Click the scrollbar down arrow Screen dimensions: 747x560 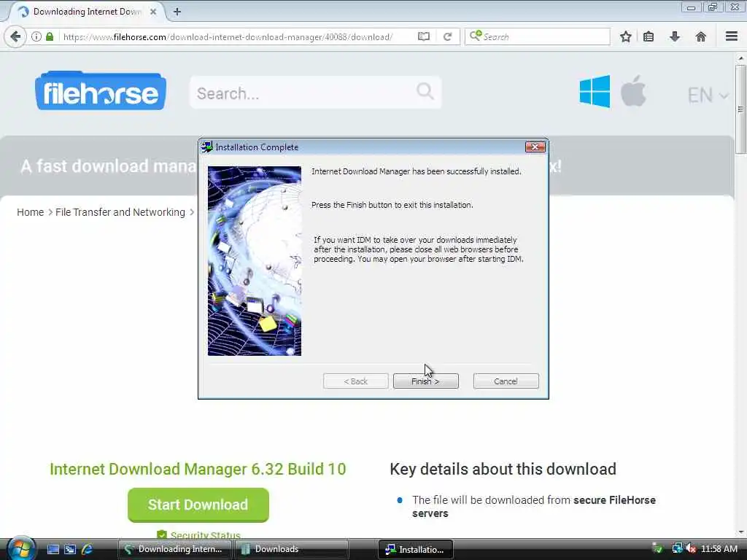tap(740, 532)
